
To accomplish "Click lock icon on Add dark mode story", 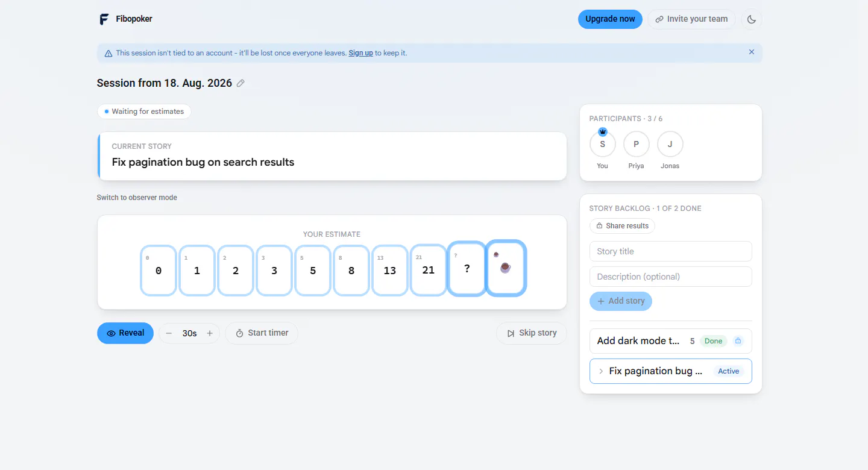I will tap(738, 341).
